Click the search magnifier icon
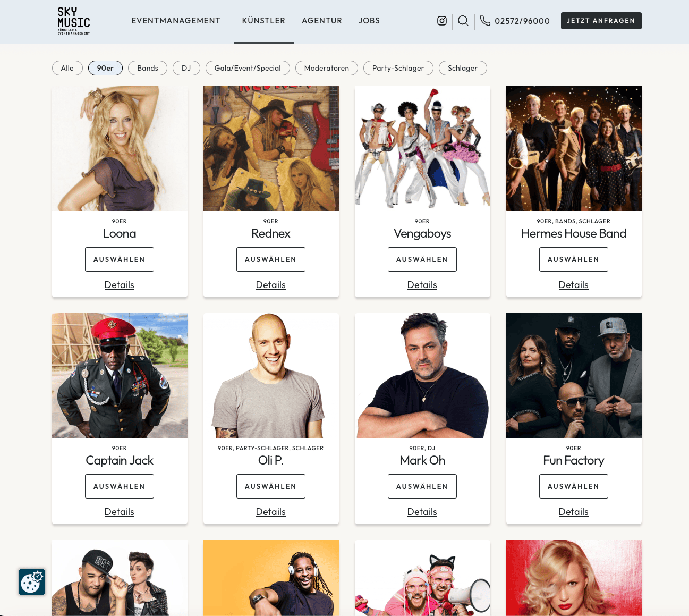689x616 pixels. (463, 21)
